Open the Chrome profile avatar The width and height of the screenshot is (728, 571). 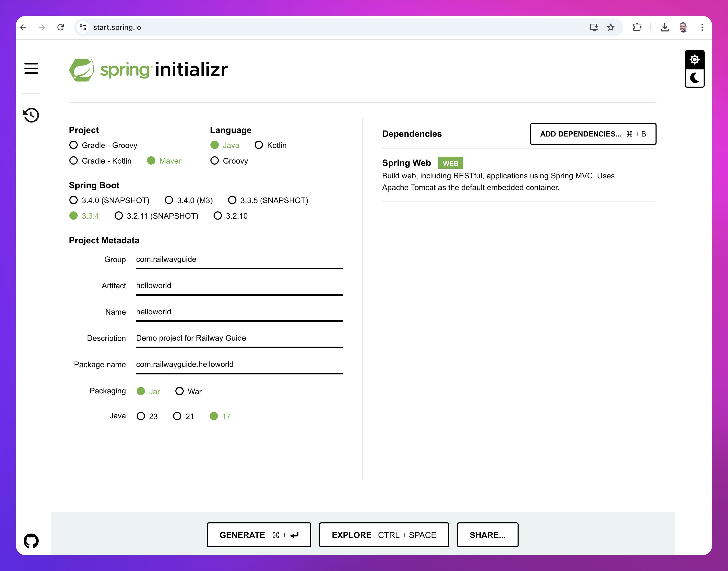(683, 27)
